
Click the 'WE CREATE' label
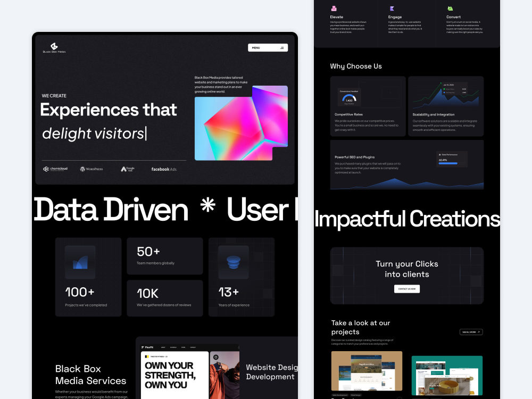point(54,96)
